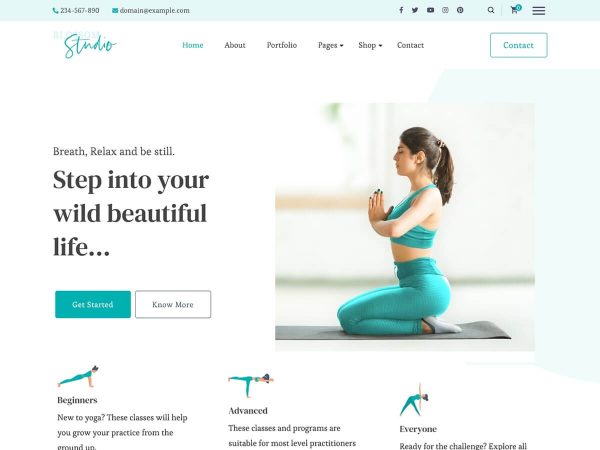View the shopping cart icon
Screen dimensions: 600x450
[x=515, y=10]
